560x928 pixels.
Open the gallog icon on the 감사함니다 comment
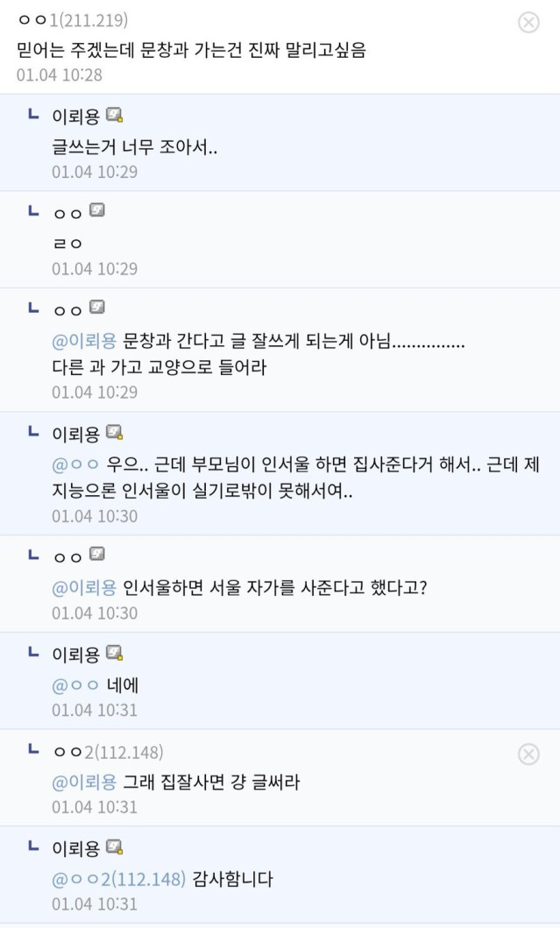(x=115, y=848)
